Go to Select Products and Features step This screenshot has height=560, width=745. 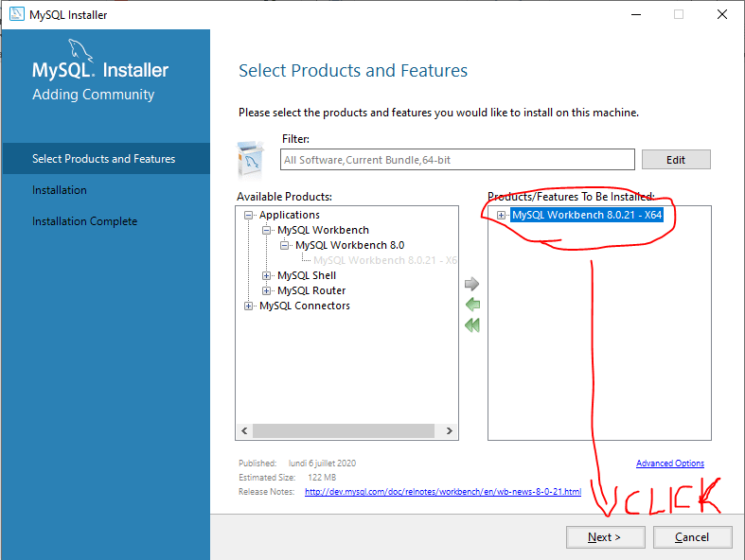click(x=106, y=159)
